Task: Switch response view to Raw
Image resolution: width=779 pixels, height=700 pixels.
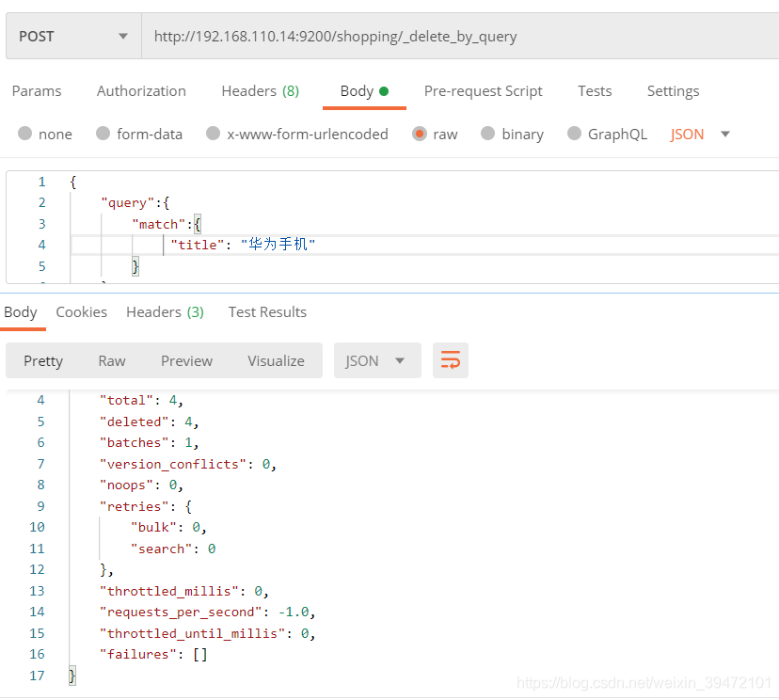Action: coord(112,360)
